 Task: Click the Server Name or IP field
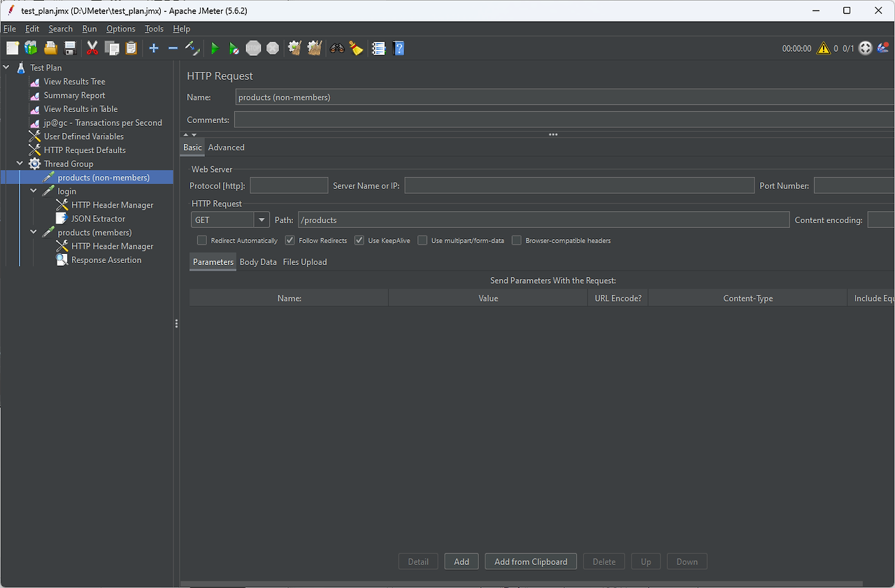click(x=579, y=185)
